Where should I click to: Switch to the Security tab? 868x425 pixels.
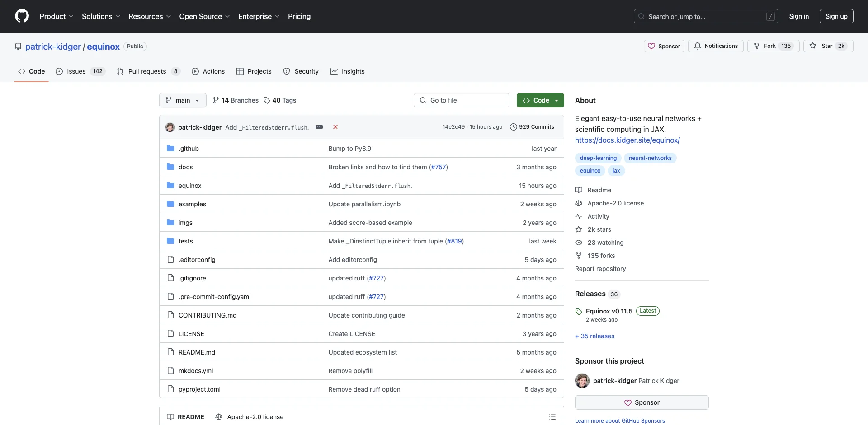[x=301, y=71]
